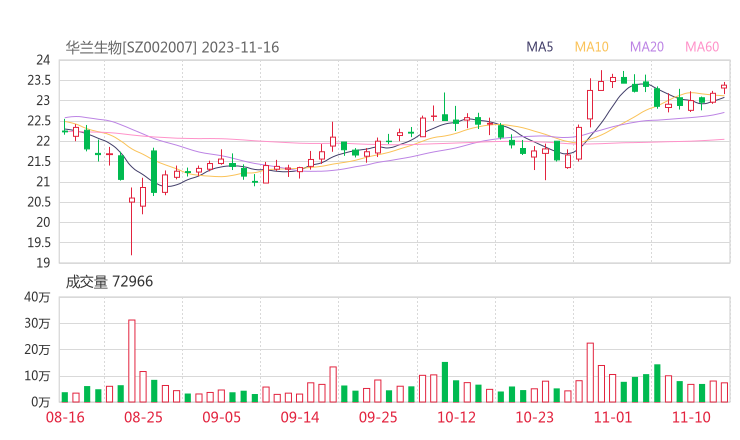
Task: Click the 10-12 date axis label
Action: (x=456, y=417)
